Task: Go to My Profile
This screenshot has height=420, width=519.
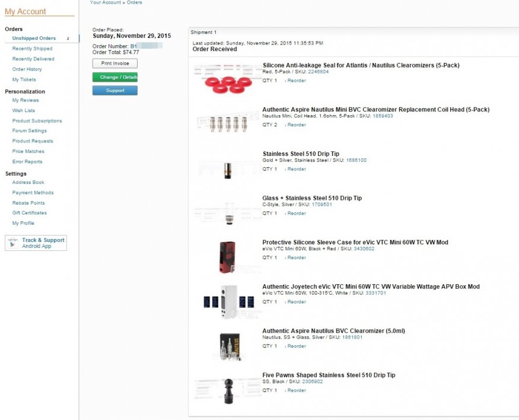Action: click(23, 222)
